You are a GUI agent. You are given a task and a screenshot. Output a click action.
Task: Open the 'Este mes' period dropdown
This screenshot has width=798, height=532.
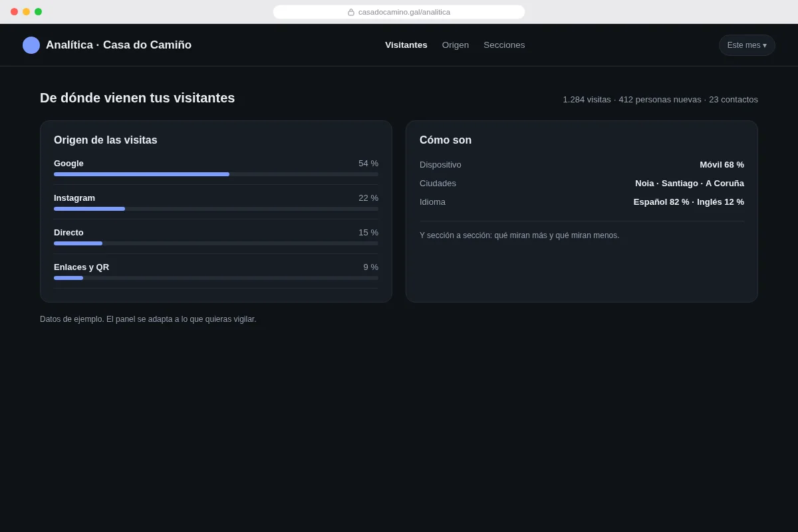pyautogui.click(x=747, y=45)
